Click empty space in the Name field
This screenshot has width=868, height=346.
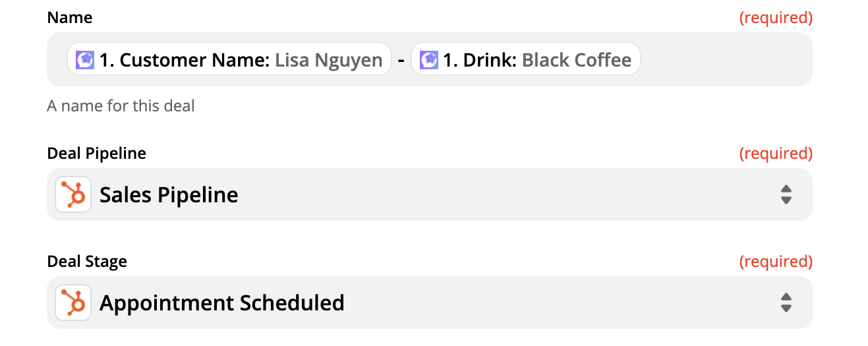click(725, 59)
